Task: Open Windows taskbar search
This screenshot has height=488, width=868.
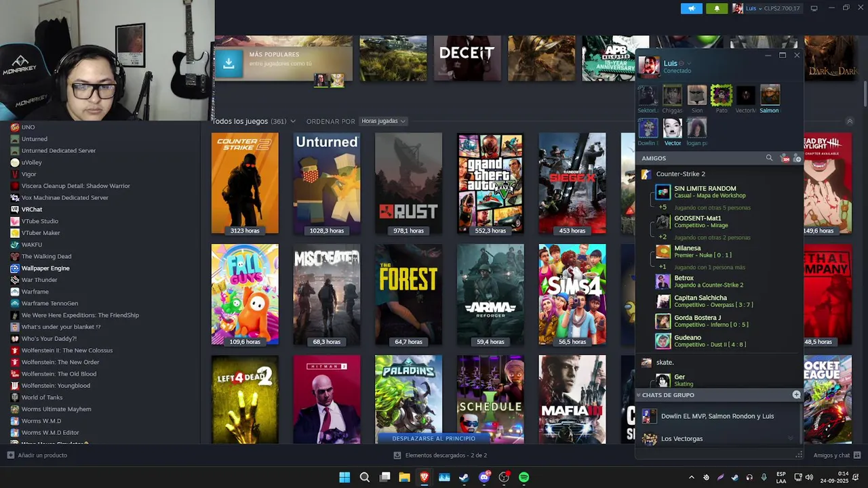Action: (x=365, y=477)
